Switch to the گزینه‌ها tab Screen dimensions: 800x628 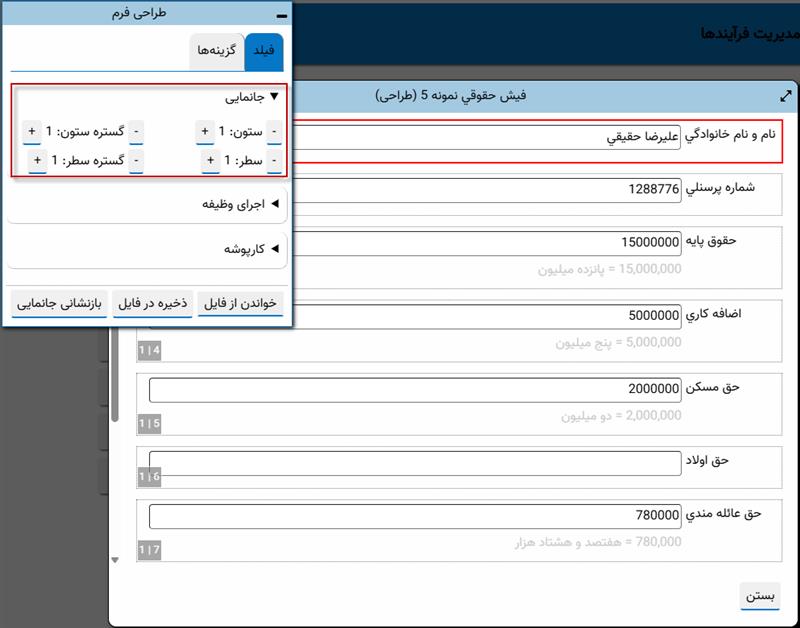pyautogui.click(x=217, y=51)
